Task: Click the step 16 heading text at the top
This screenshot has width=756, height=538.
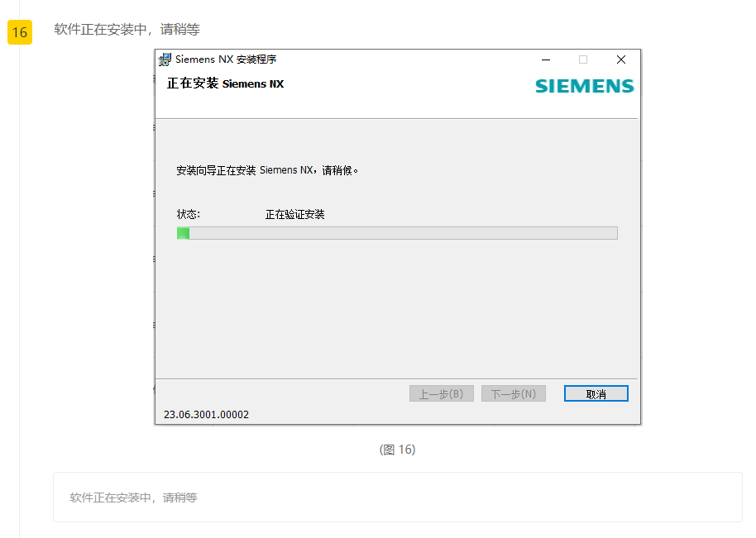Action: click(127, 30)
